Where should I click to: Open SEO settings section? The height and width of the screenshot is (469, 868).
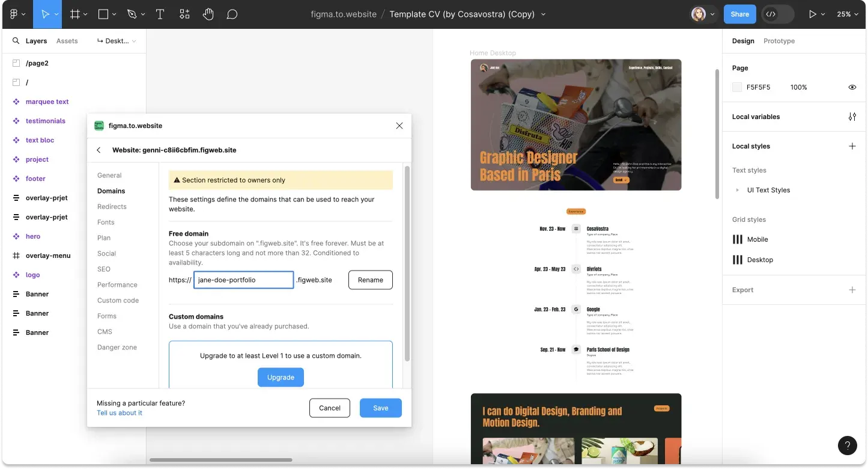[x=104, y=269]
